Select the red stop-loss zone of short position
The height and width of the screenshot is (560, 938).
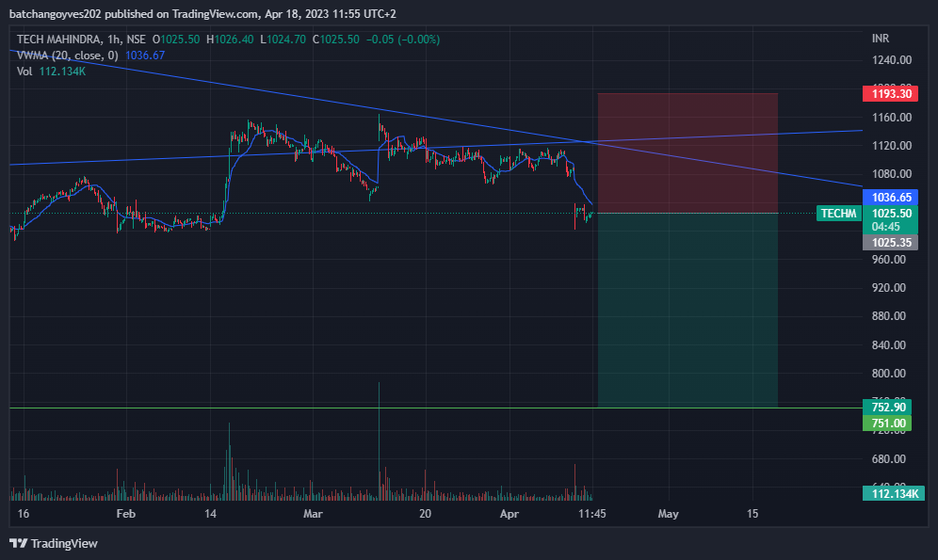coord(687,153)
